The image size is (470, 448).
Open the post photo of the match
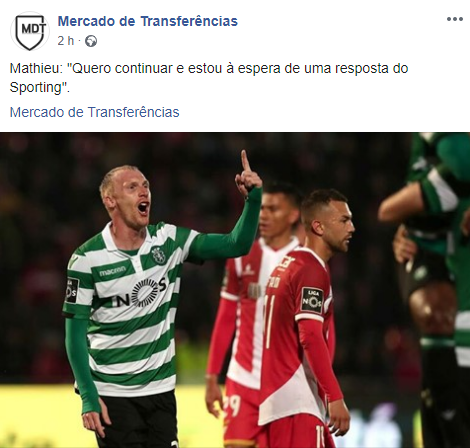pyautogui.click(x=235, y=290)
